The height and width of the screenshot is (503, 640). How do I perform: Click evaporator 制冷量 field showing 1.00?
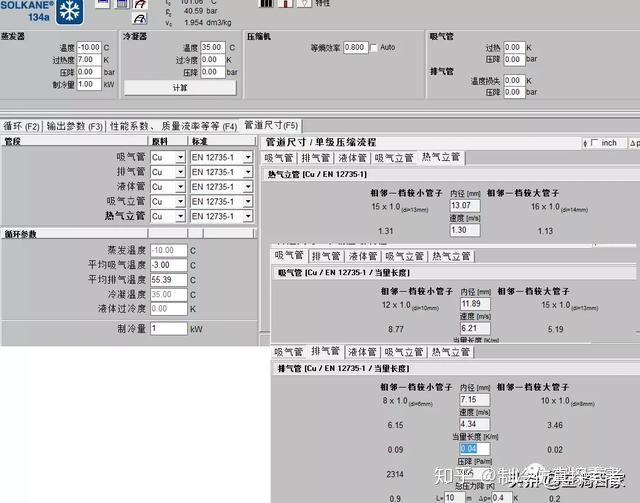[89, 85]
